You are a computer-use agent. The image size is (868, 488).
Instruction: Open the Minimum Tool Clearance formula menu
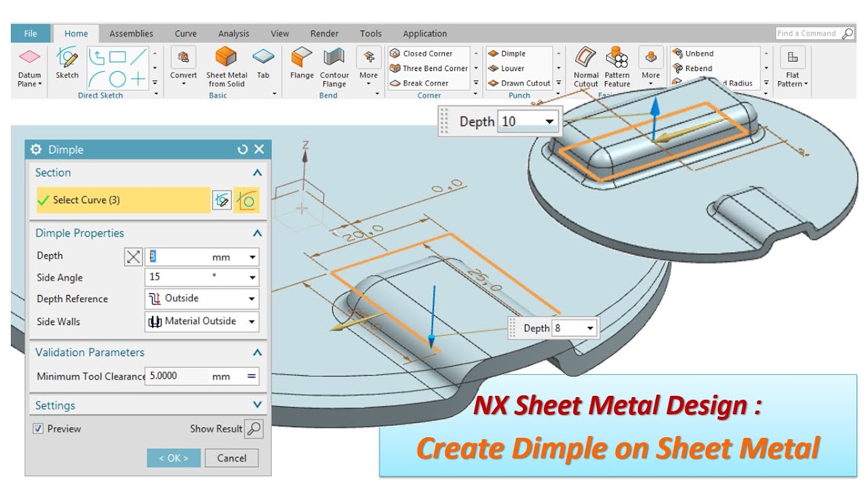click(252, 376)
